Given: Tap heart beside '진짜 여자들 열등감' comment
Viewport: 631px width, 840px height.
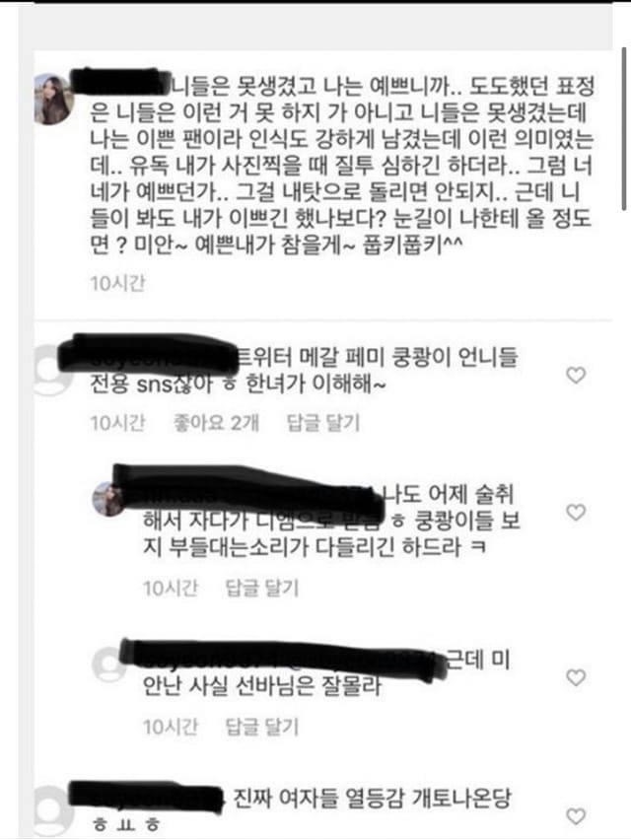Looking at the screenshot, I should [x=576, y=816].
